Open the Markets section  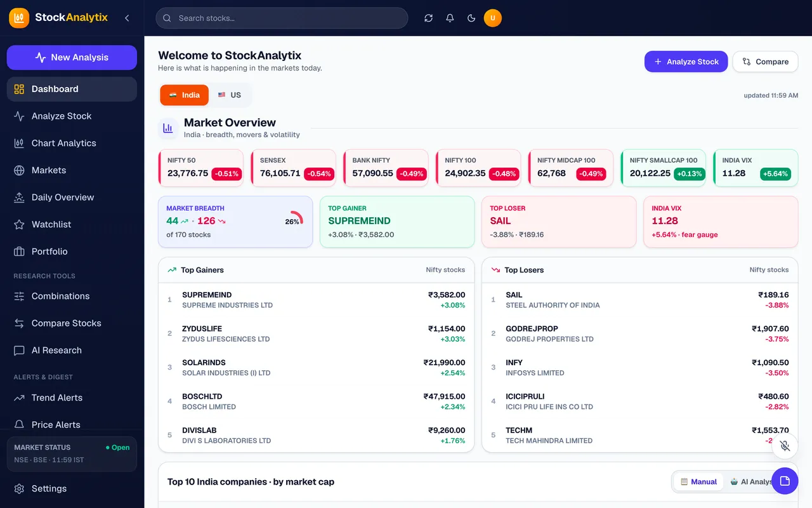72,170
